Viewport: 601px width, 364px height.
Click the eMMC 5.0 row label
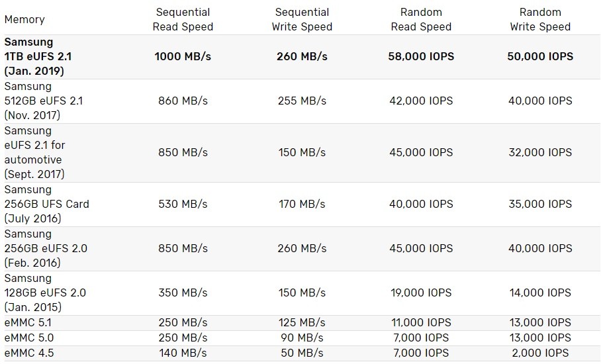29,338
